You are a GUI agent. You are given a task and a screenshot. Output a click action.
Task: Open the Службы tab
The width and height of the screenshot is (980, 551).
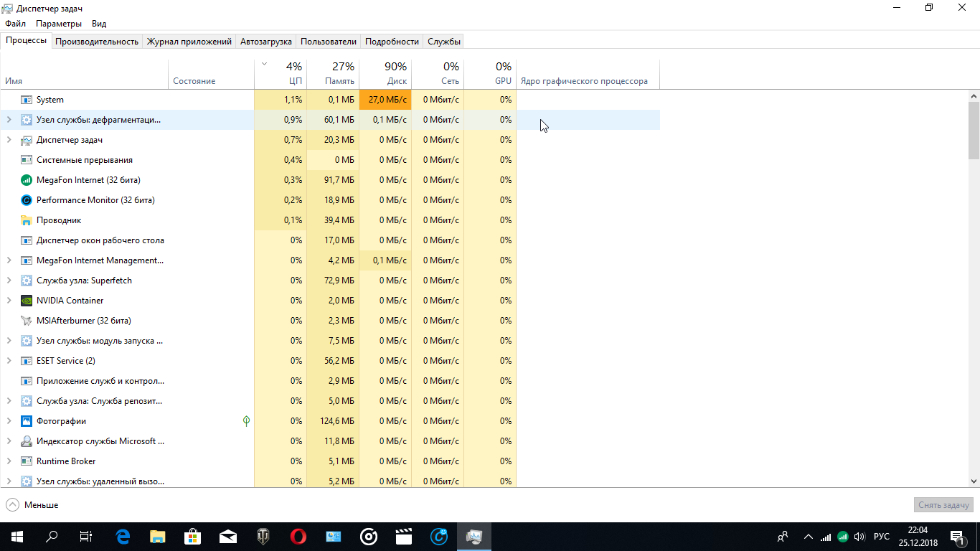[444, 42]
